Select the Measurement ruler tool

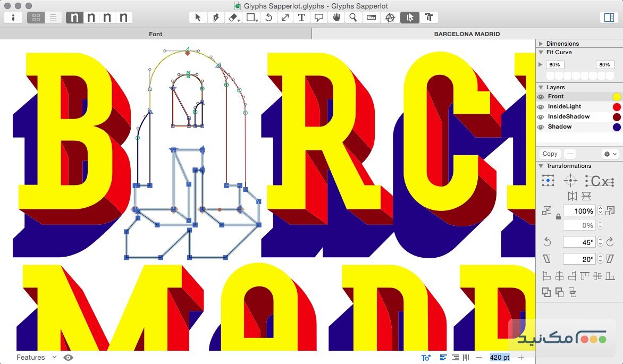(x=372, y=18)
